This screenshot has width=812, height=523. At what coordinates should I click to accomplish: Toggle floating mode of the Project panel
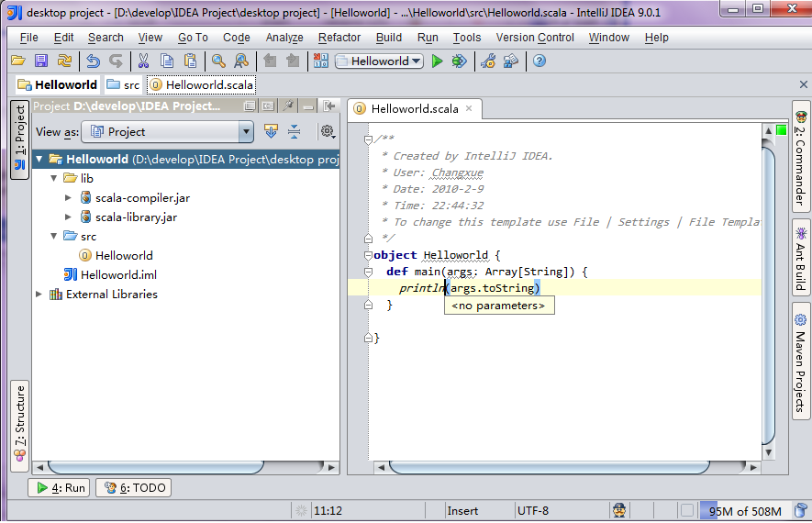click(x=250, y=106)
